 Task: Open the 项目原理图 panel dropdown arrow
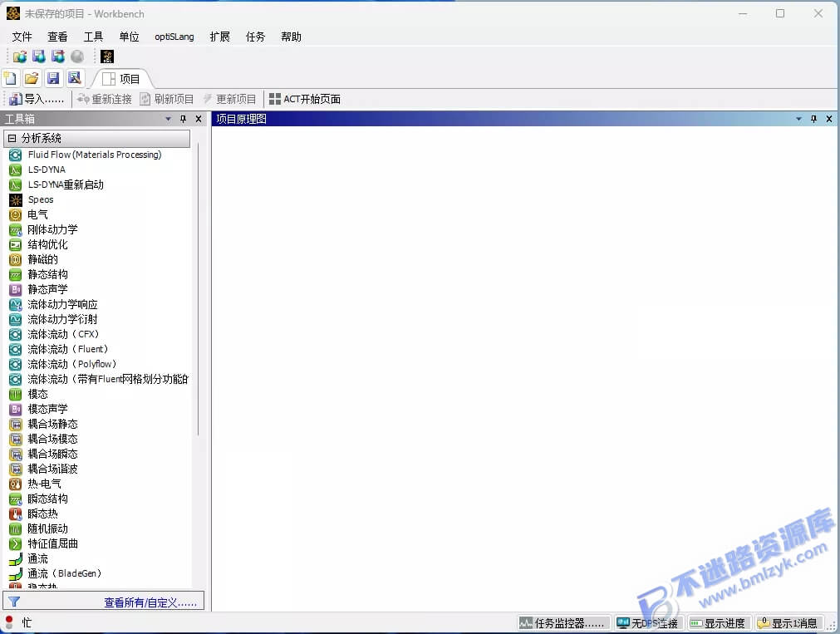(798, 119)
